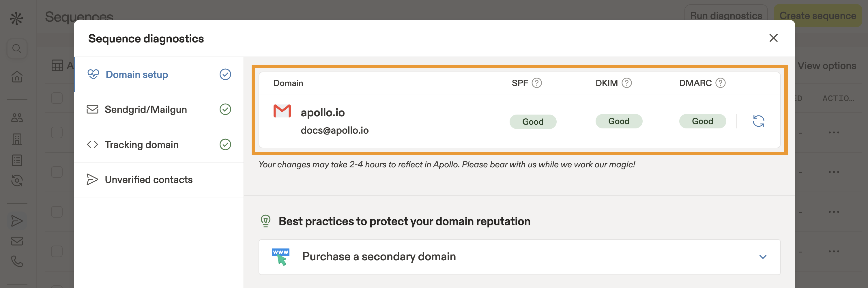Click the Run diagnostics button

click(726, 16)
